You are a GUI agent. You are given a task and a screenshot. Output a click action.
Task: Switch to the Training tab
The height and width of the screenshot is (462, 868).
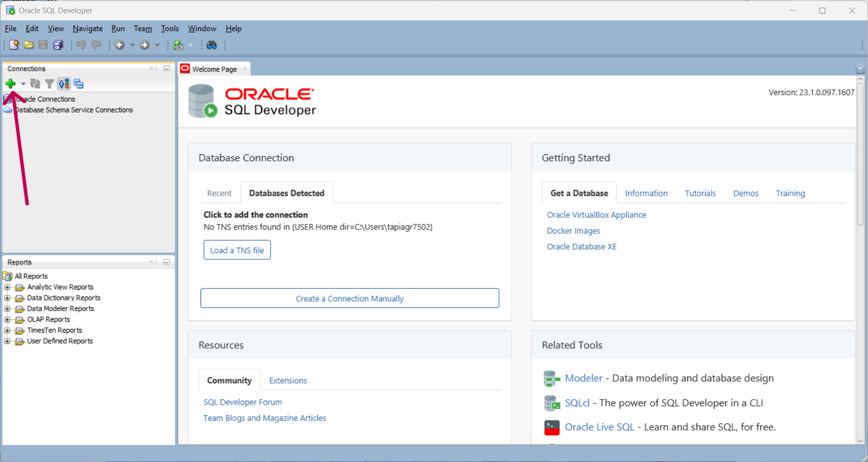pos(790,193)
